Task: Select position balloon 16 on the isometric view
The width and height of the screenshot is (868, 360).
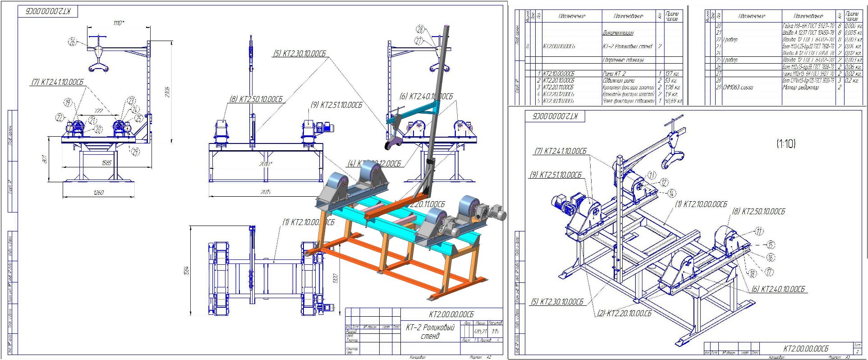Action: (771, 258)
